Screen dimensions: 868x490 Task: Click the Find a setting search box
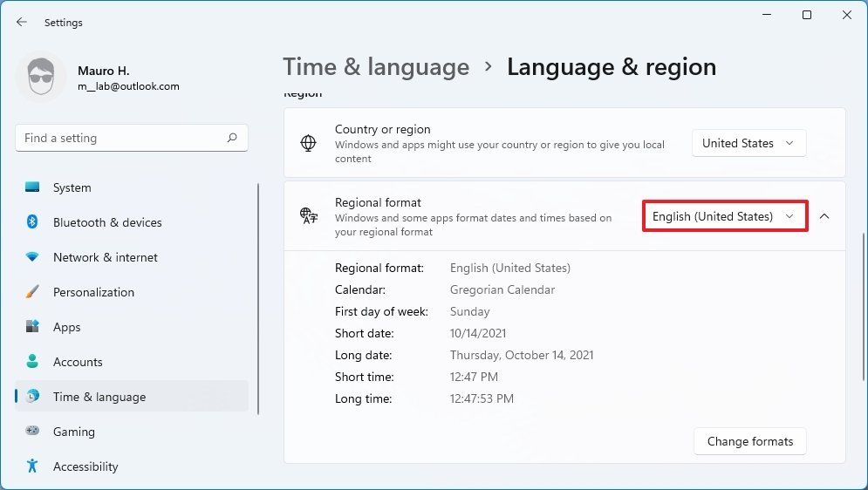pos(122,138)
